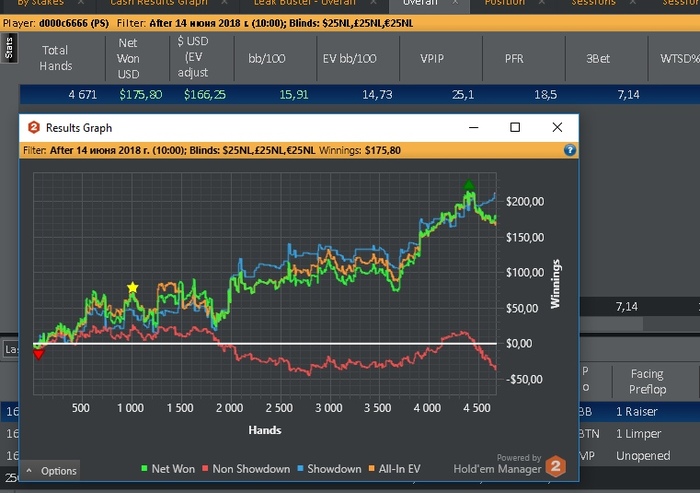700x493 pixels.
Task: Click the Facing Preflop column header
Action: pos(647,381)
